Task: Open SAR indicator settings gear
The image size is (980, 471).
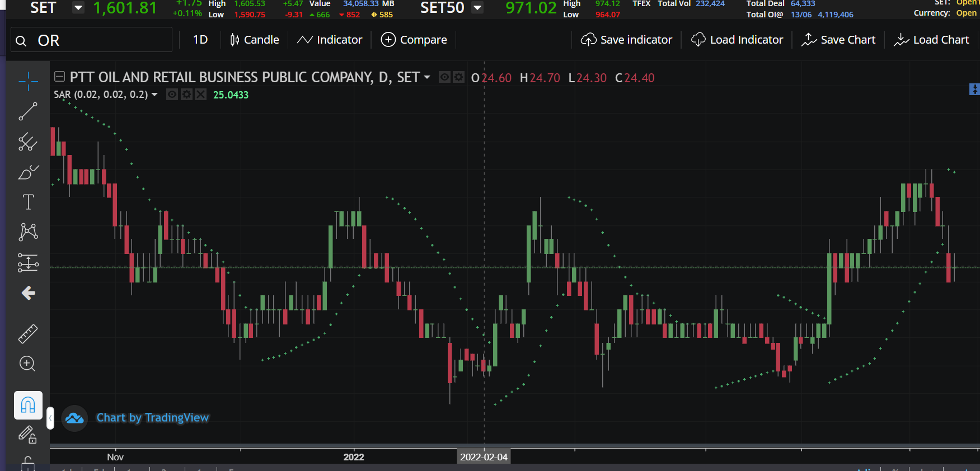Action: (x=186, y=95)
